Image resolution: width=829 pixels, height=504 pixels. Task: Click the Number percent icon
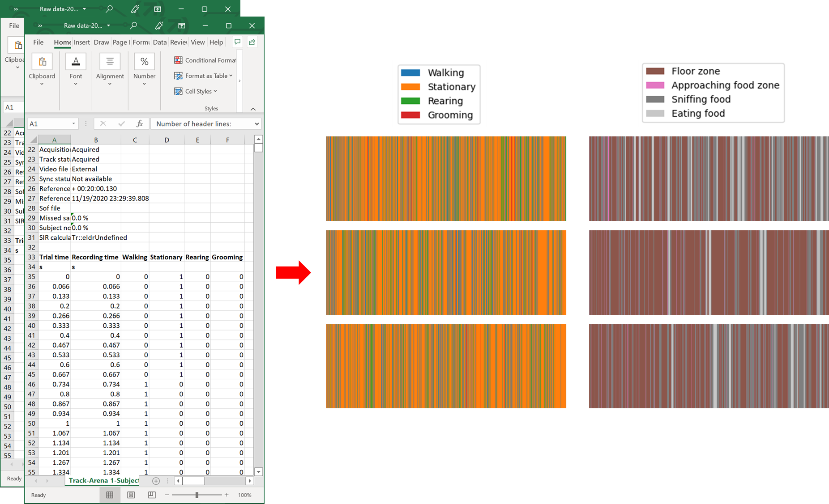coord(144,61)
